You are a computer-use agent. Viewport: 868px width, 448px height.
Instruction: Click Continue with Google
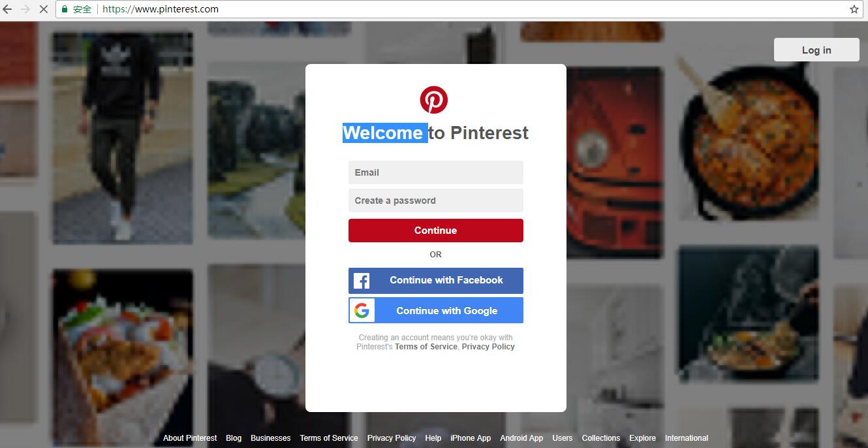tap(436, 310)
